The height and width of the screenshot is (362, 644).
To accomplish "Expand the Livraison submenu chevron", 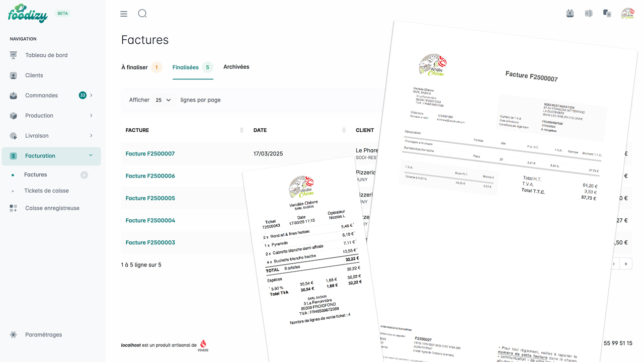I will point(91,136).
